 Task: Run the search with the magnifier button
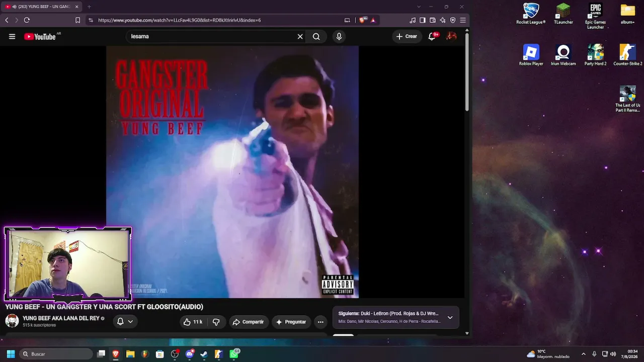(316, 36)
